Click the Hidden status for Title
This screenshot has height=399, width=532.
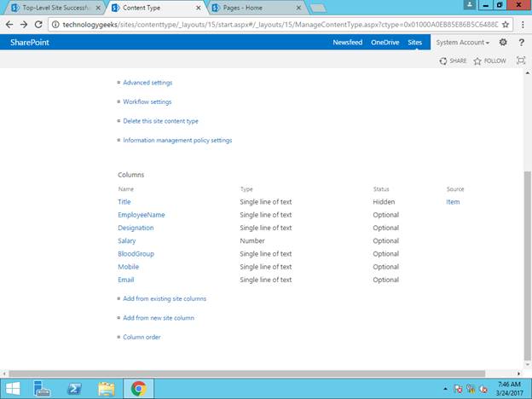pyautogui.click(x=384, y=202)
